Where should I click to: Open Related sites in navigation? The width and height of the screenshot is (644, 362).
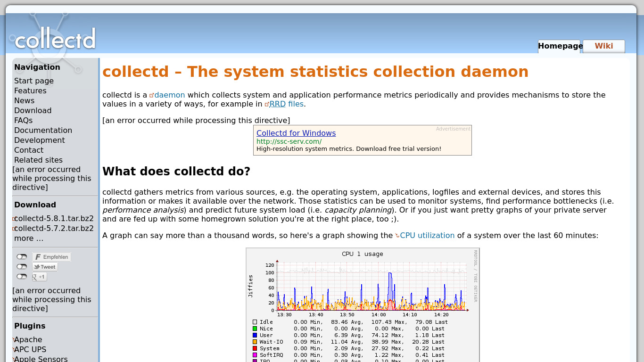click(x=38, y=160)
